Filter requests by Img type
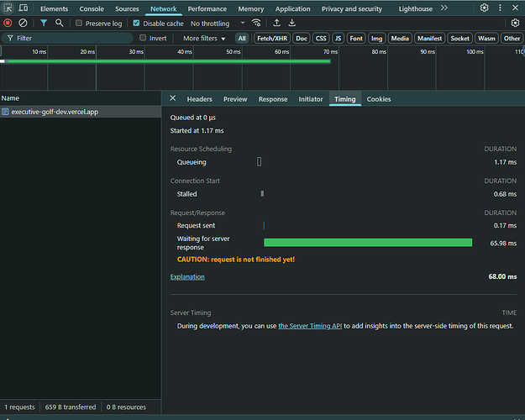 coord(376,38)
